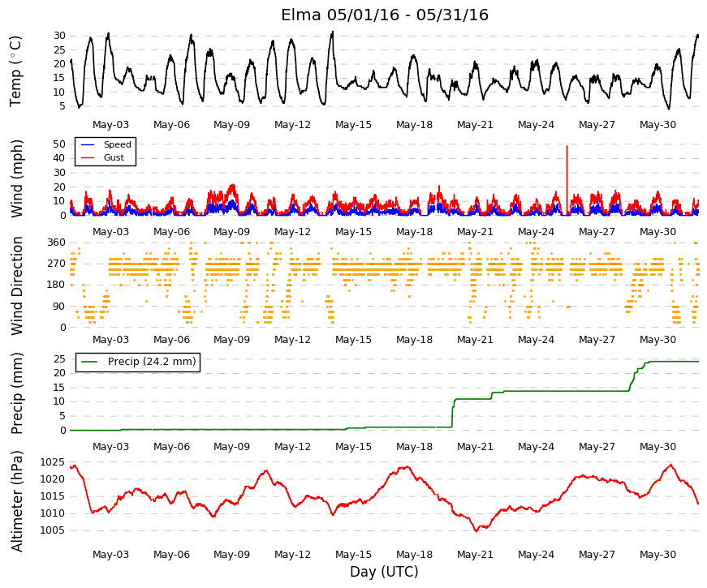Image resolution: width=707 pixels, height=588 pixels.
Task: Click the Wind Direction axis label
Action: click(17, 285)
